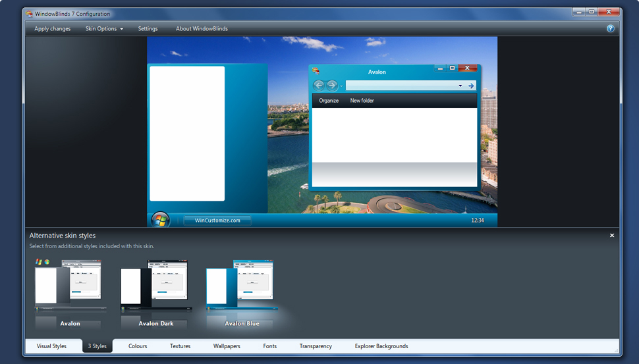Select the Avalon Blue skin style thumbnail

pos(242,293)
